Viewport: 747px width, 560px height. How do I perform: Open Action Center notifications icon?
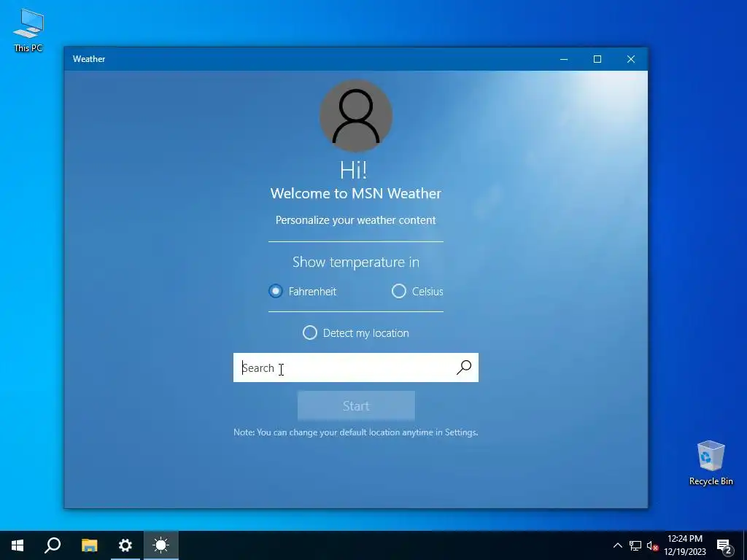(x=724, y=545)
